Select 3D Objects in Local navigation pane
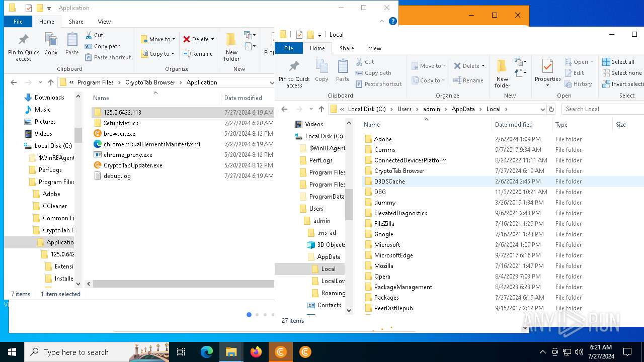 [x=331, y=245]
